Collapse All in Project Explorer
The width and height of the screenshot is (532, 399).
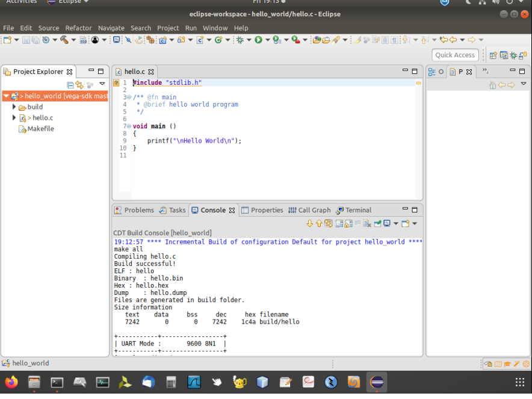tap(70, 85)
